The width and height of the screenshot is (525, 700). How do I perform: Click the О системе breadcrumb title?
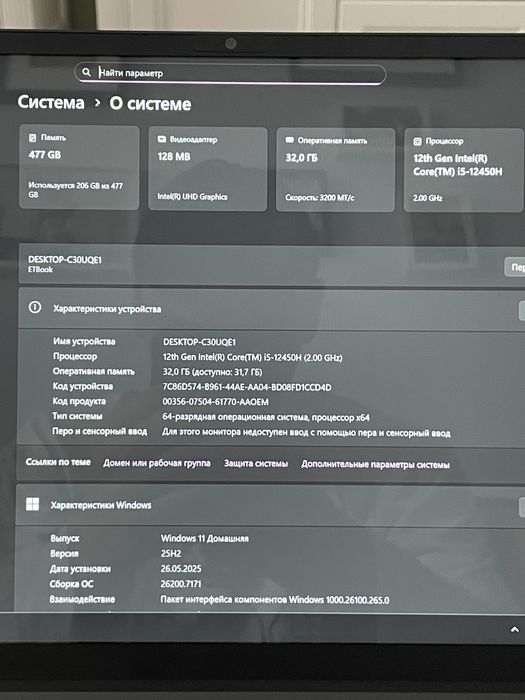[150, 104]
